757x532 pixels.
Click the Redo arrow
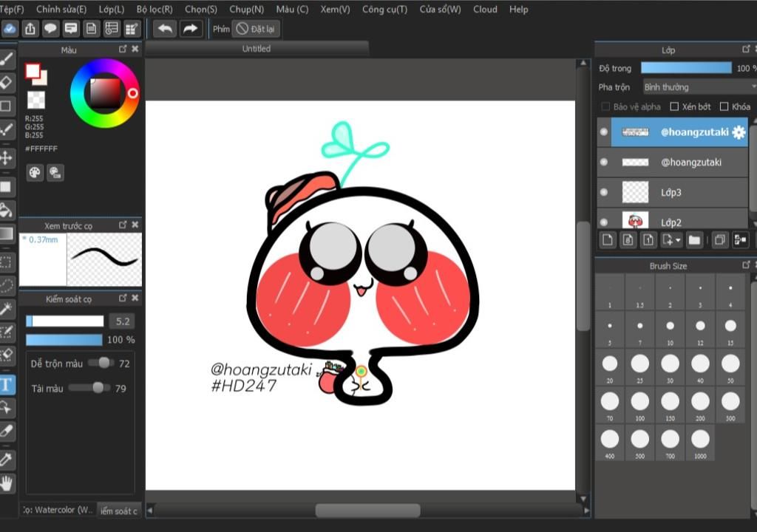pyautogui.click(x=191, y=29)
